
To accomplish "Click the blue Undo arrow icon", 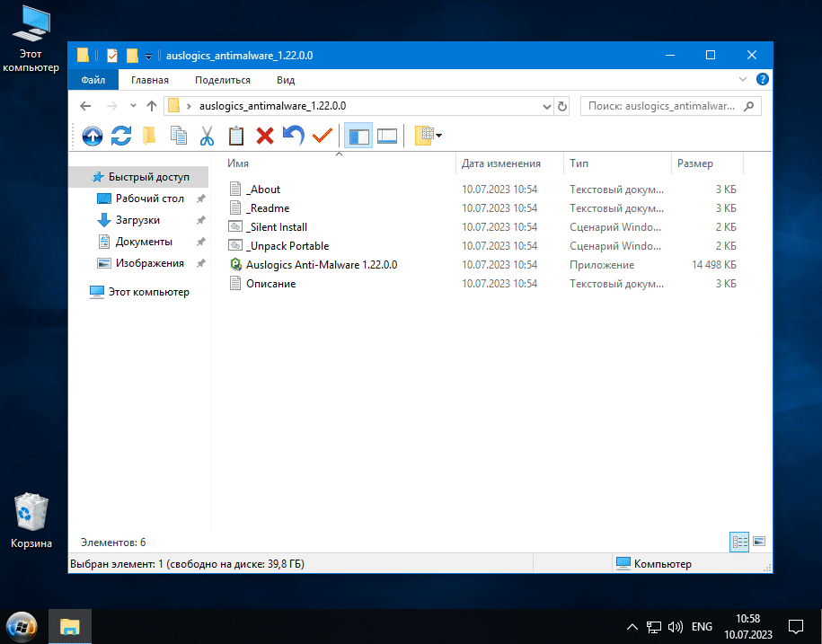I will (x=294, y=136).
